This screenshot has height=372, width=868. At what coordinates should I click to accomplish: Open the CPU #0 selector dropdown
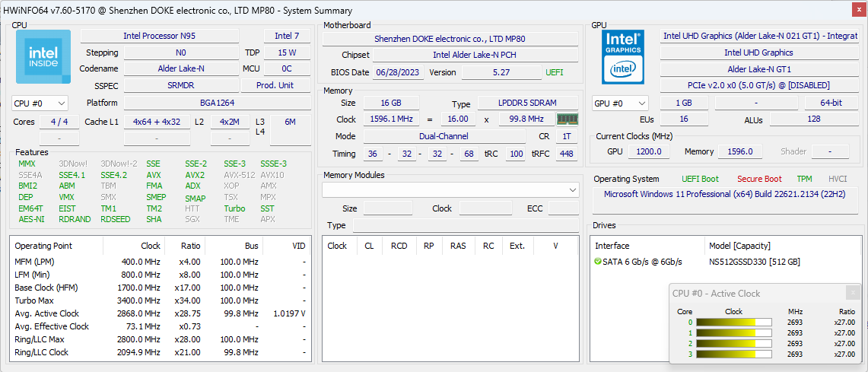40,103
